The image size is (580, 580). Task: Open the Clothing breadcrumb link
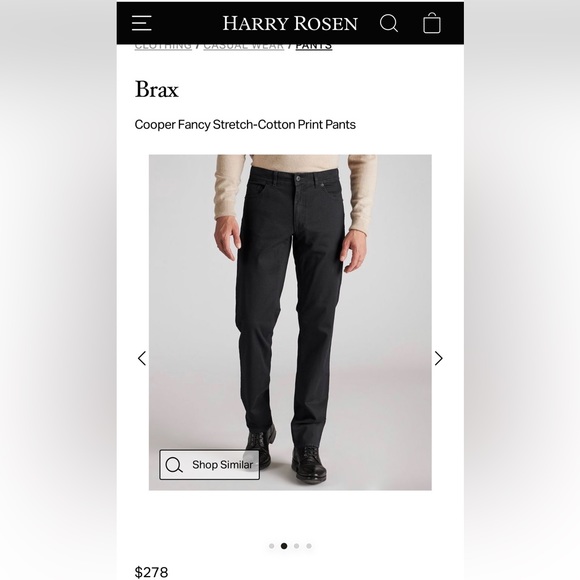pos(163,47)
